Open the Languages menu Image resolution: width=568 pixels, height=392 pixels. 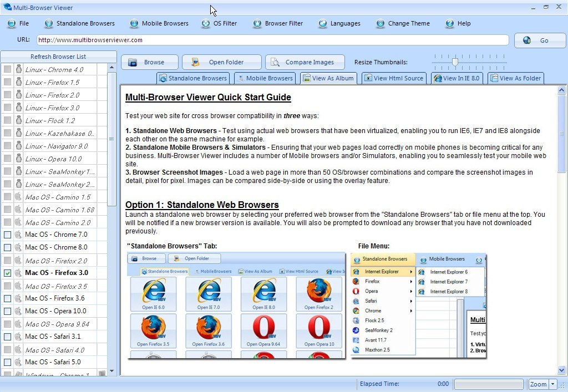[x=339, y=23]
